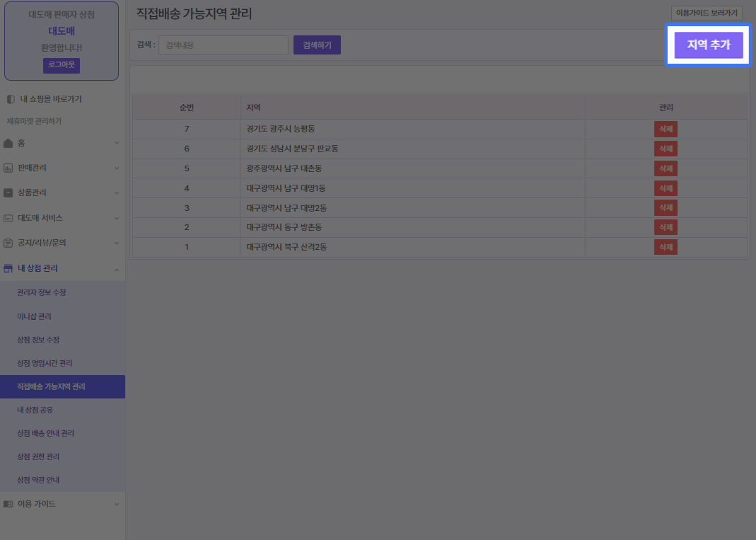Select 상점 영업시간 관리 menu item
The image size is (756, 540).
(45, 363)
